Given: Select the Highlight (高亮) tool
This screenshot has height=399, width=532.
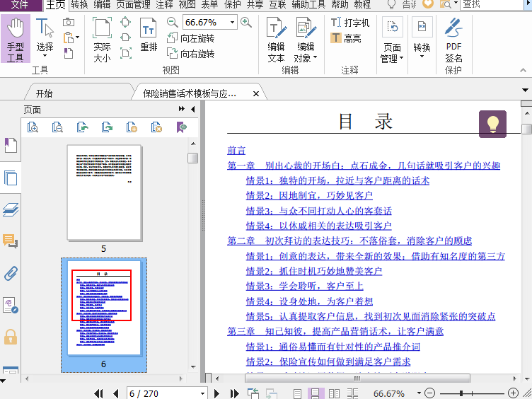Looking at the screenshot, I should point(345,38).
